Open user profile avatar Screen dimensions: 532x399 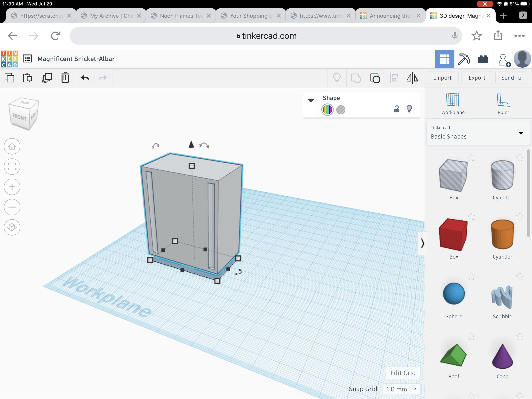(x=522, y=59)
